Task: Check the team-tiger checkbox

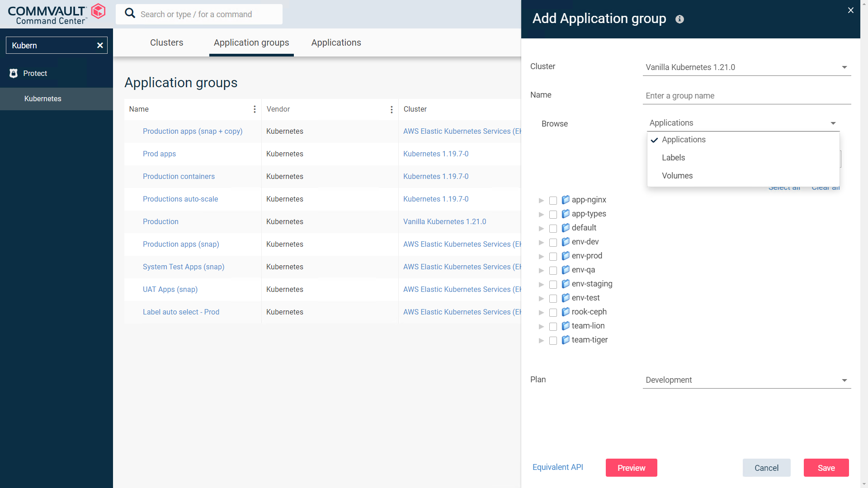Action: click(x=553, y=341)
